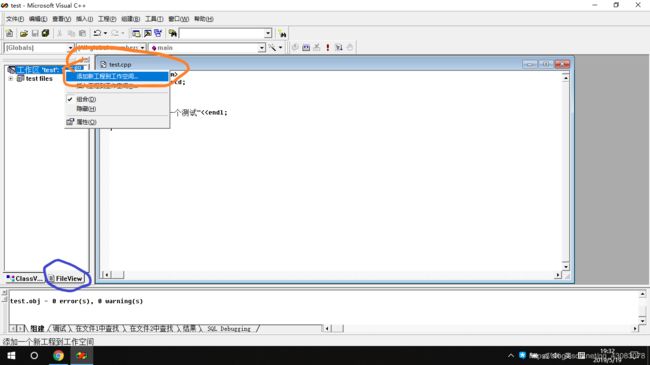Open the WizardBar wand action dropdown arrow
The height and width of the screenshot is (365, 650).
(281, 48)
